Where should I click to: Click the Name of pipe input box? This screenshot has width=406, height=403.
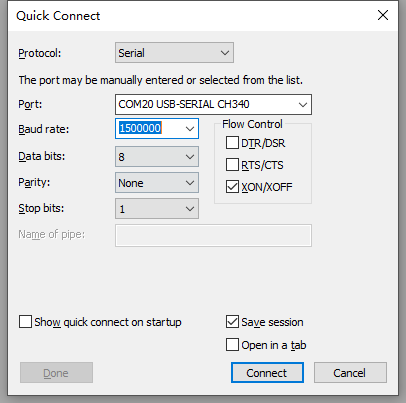pos(213,236)
